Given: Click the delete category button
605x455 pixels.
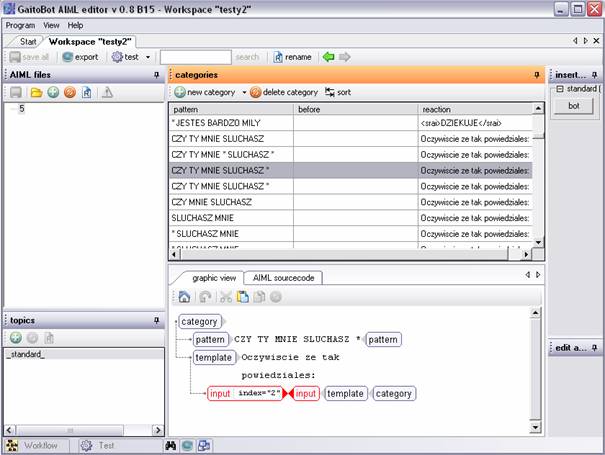Looking at the screenshot, I should [x=284, y=92].
